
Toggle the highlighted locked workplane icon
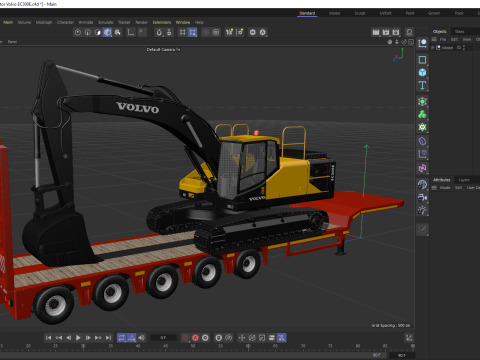pyautogui.click(x=192, y=32)
